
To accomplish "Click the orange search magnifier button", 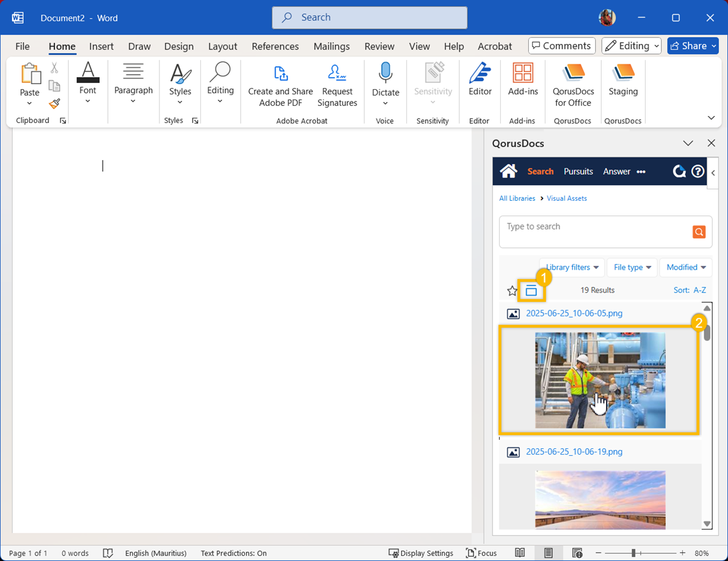I will (x=699, y=232).
